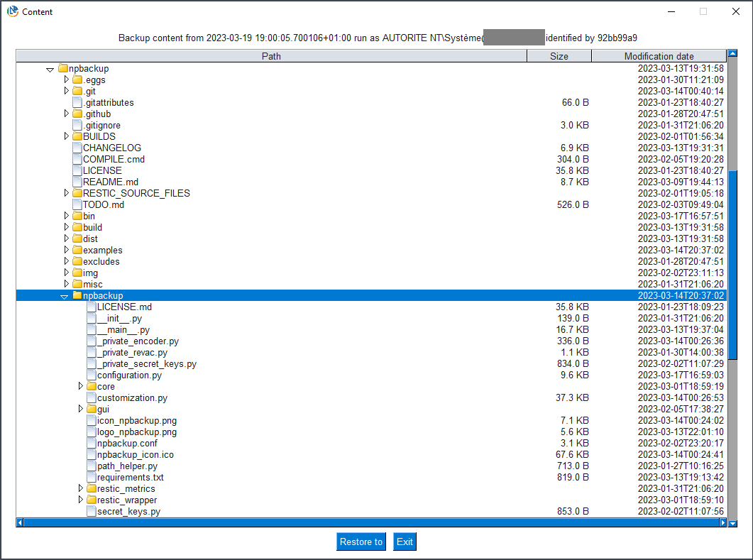Sort by the Path column header
753x560 pixels.
(x=271, y=56)
